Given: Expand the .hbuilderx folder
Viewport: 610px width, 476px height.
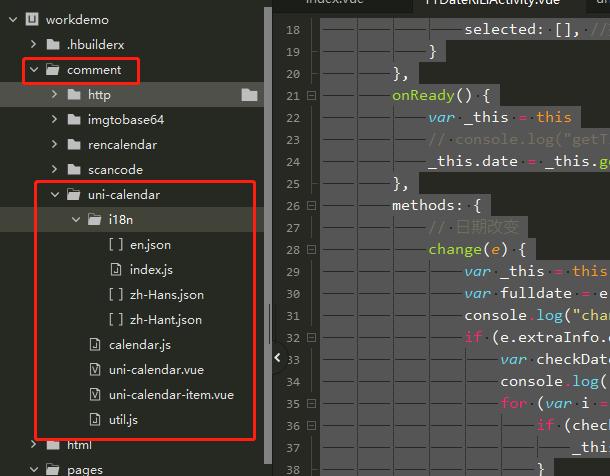Looking at the screenshot, I should tap(34, 44).
